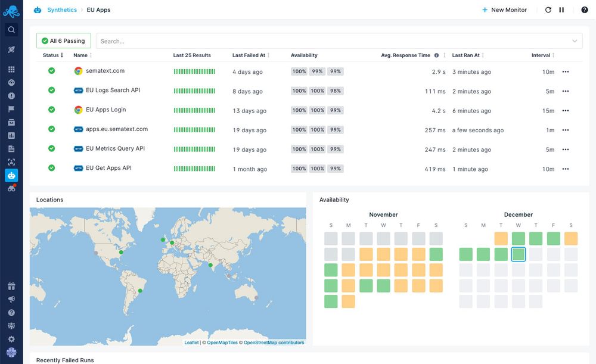Expand the search filter dropdown arrow
The height and width of the screenshot is (364, 596).
pyautogui.click(x=575, y=41)
